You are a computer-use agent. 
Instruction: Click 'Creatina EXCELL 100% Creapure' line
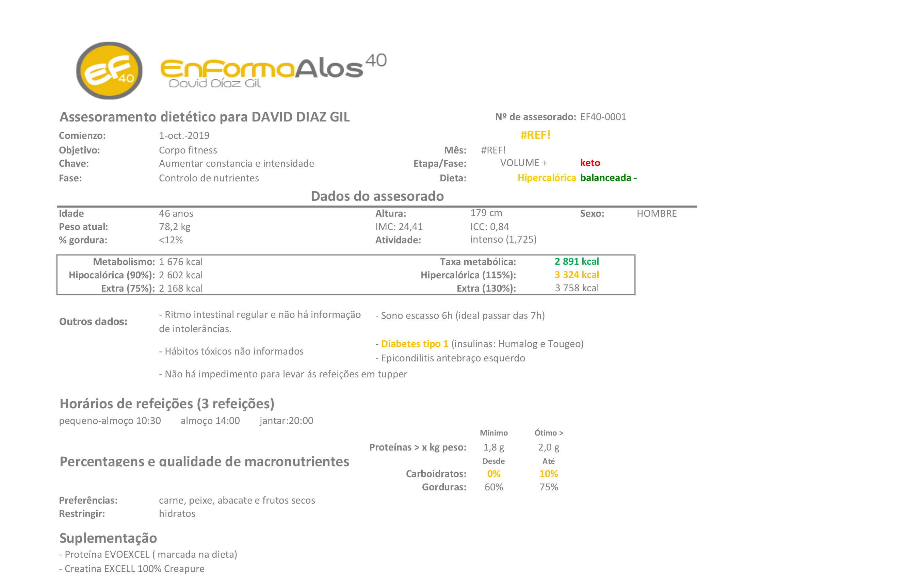[132, 569]
